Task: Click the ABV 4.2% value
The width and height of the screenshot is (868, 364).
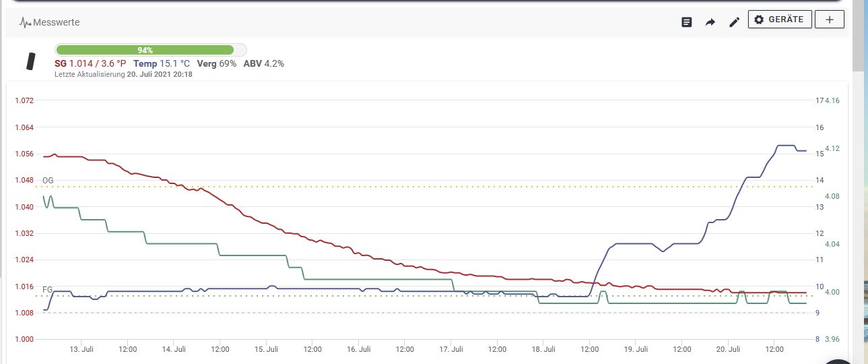Action: [x=263, y=63]
